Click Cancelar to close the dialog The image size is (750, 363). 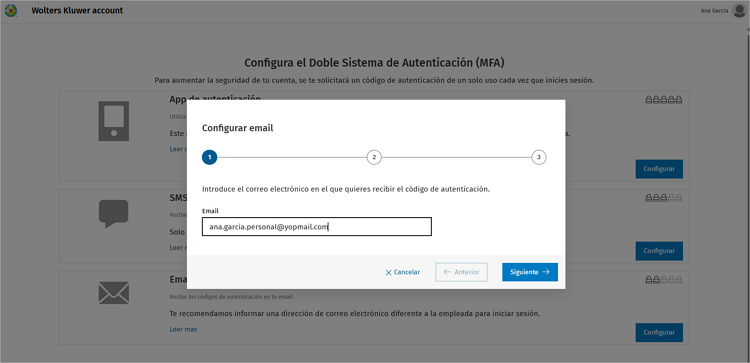coord(402,272)
